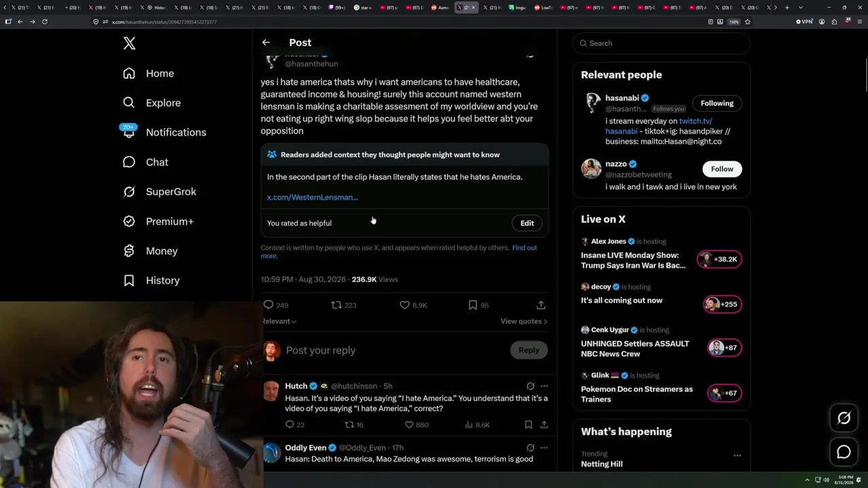The image size is (868, 488).
Task: Follow nazzo
Action: coord(722,169)
